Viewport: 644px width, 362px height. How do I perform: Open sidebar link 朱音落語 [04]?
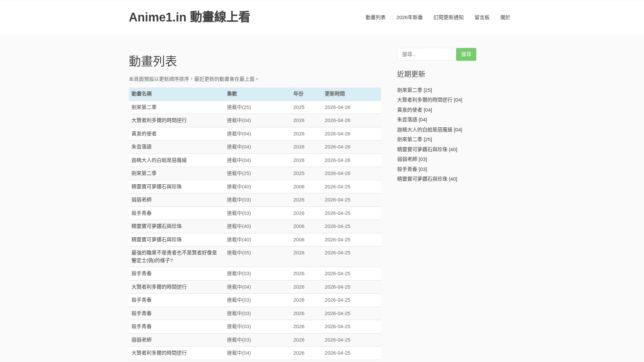click(412, 120)
